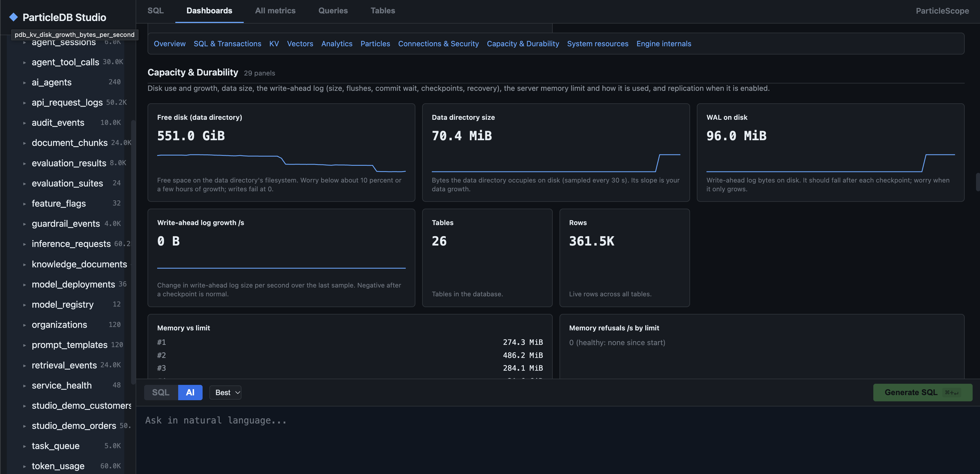
Task: Jump to Capacity & Durability section
Action: pos(523,44)
